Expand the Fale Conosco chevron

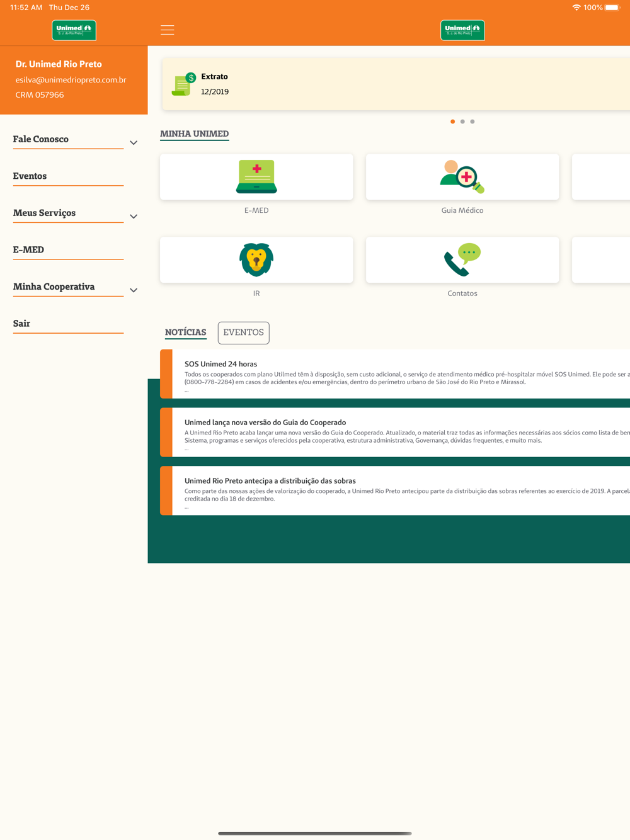[x=134, y=143]
